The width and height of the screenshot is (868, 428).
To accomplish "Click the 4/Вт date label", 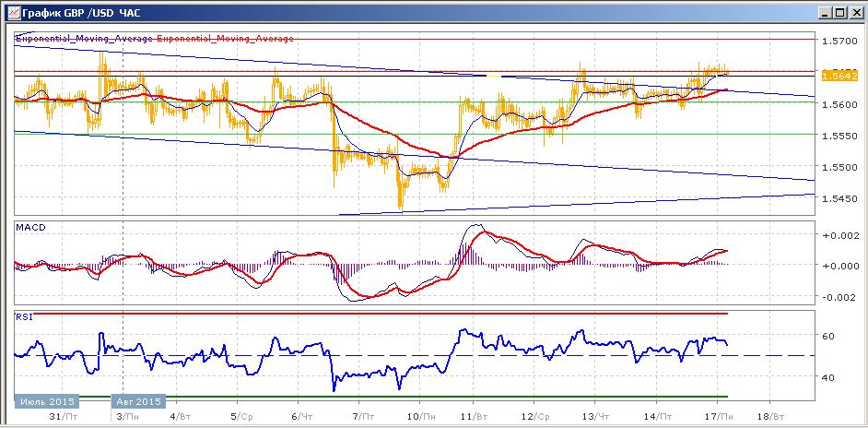I will click(181, 416).
